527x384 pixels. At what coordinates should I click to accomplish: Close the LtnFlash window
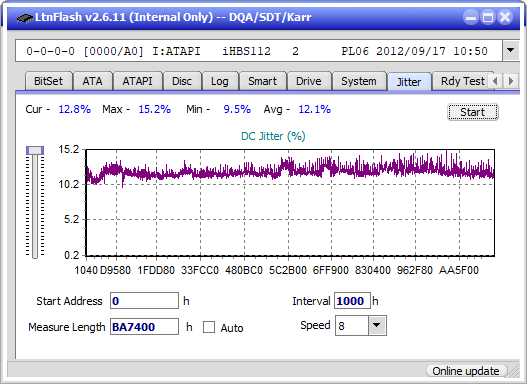point(505,17)
